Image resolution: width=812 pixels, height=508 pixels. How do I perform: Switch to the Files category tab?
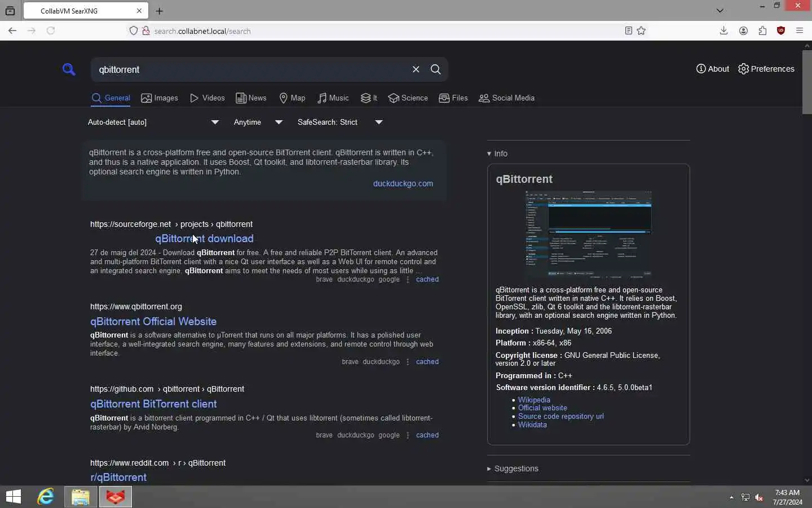tap(453, 98)
